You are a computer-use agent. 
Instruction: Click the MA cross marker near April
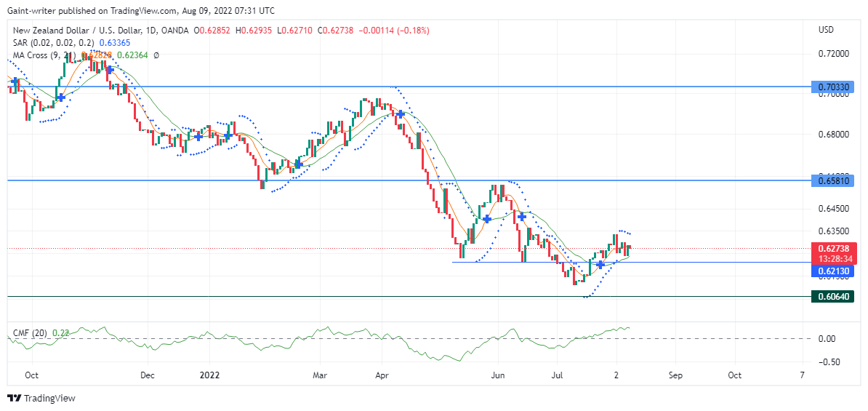click(x=400, y=114)
